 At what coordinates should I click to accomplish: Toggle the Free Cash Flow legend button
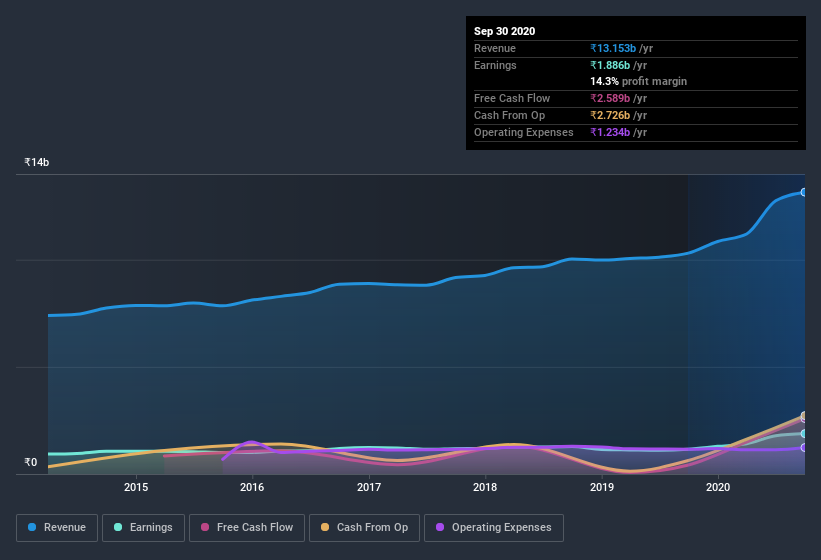[247, 528]
